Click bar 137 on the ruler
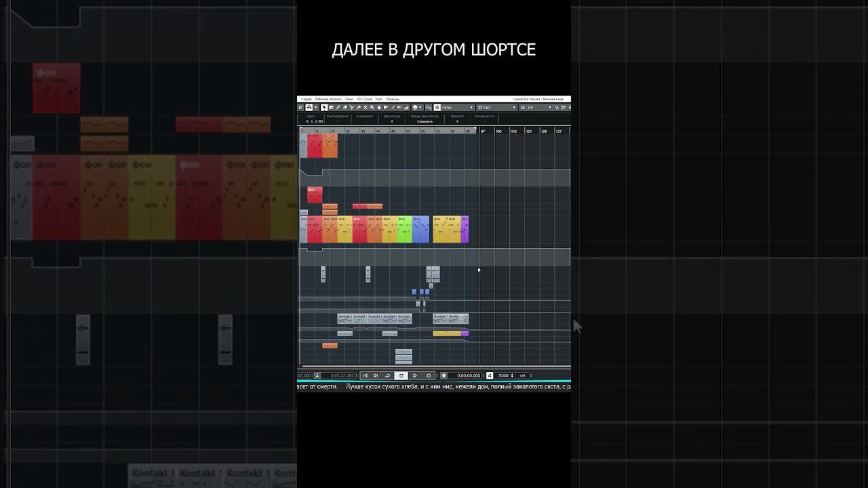This screenshot has height=488, width=868. point(559,131)
